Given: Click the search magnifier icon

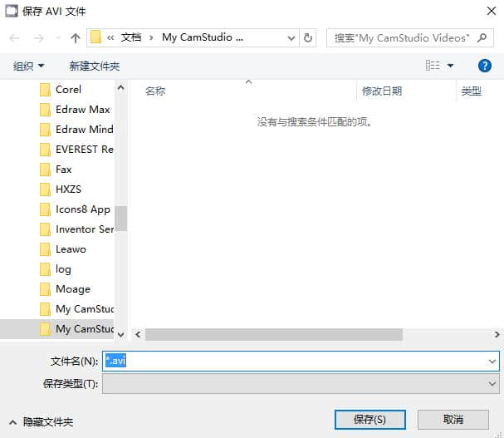Looking at the screenshot, I should click(x=482, y=38).
